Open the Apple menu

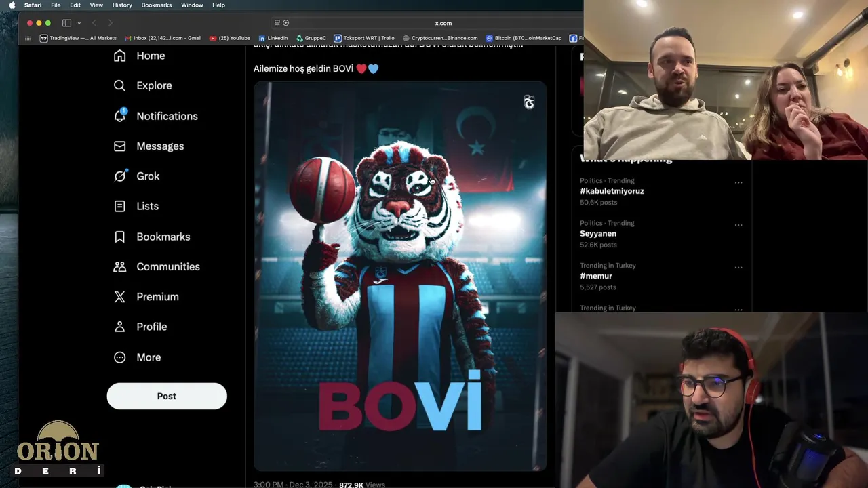tap(12, 5)
